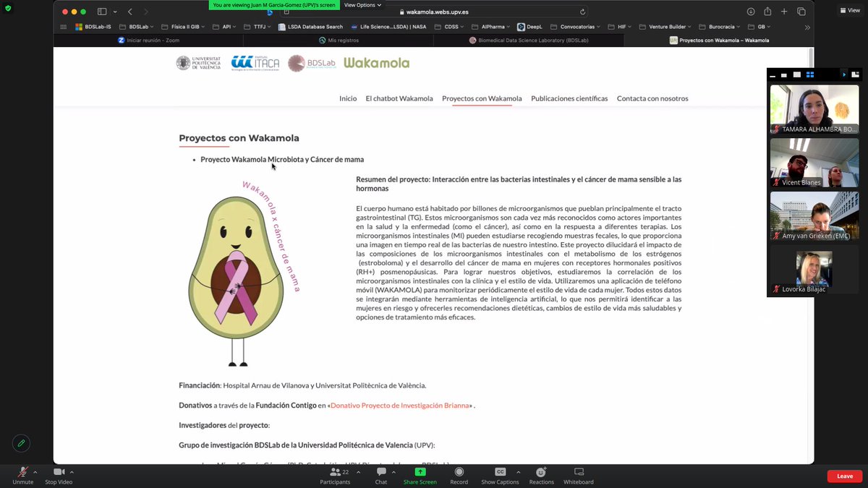Minimize video panel to hidden strip
The height and width of the screenshot is (488, 868).
(773, 74)
